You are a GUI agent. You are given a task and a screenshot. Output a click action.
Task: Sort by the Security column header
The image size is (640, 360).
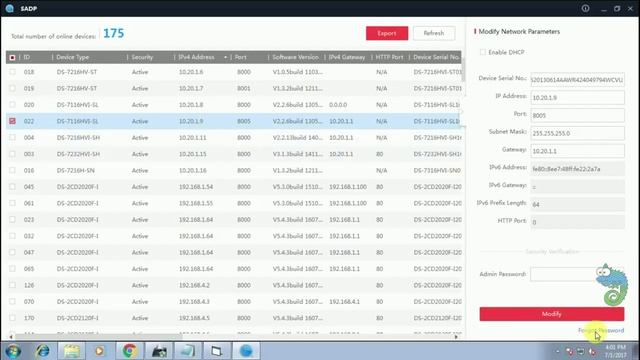142,57
